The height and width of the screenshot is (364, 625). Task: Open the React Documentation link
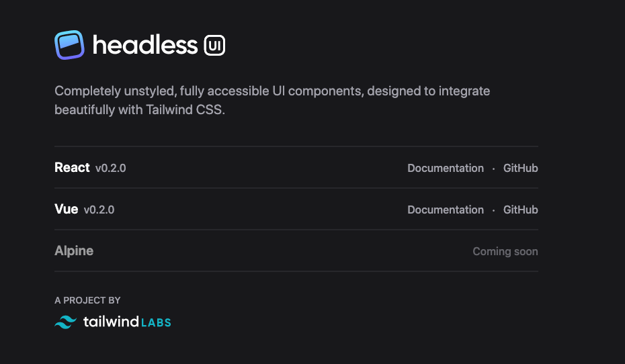[x=446, y=168]
